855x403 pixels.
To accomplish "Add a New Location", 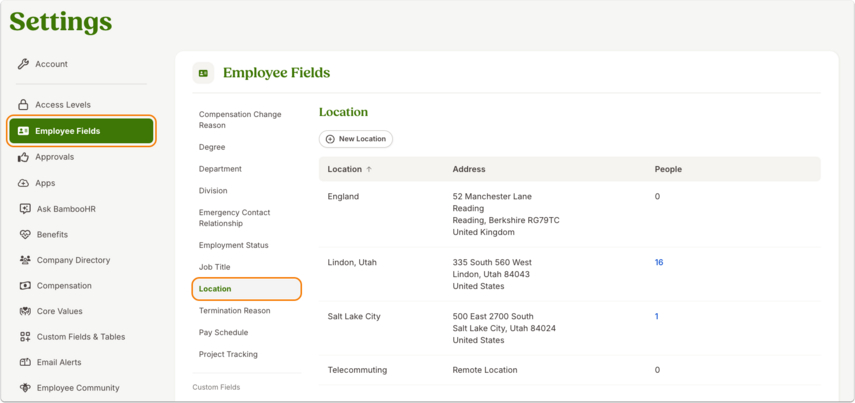I will pos(356,139).
